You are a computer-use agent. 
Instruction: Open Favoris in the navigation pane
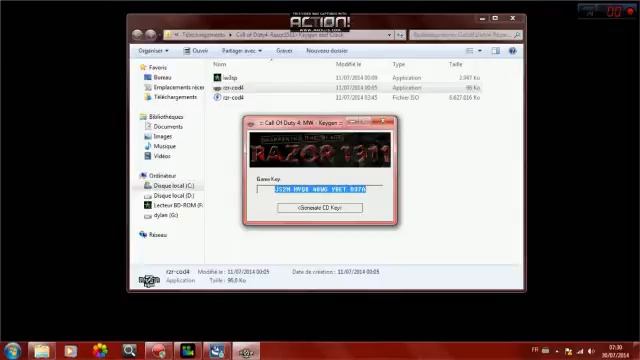pos(157,67)
